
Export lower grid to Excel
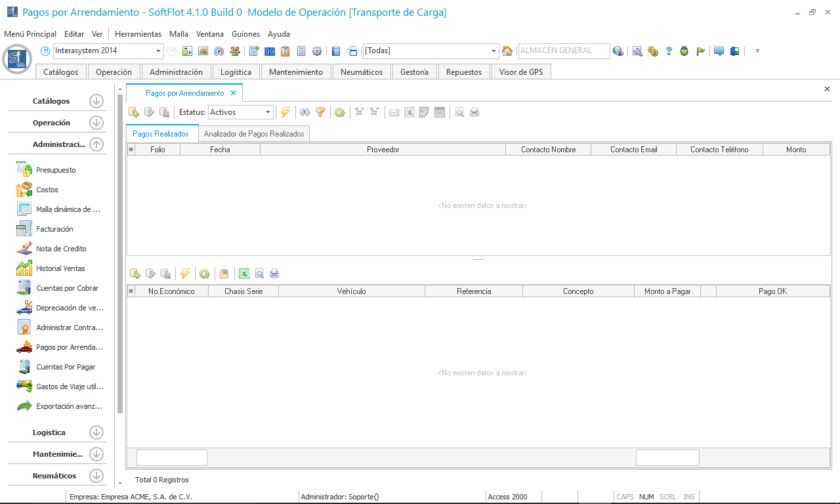pos(244,274)
